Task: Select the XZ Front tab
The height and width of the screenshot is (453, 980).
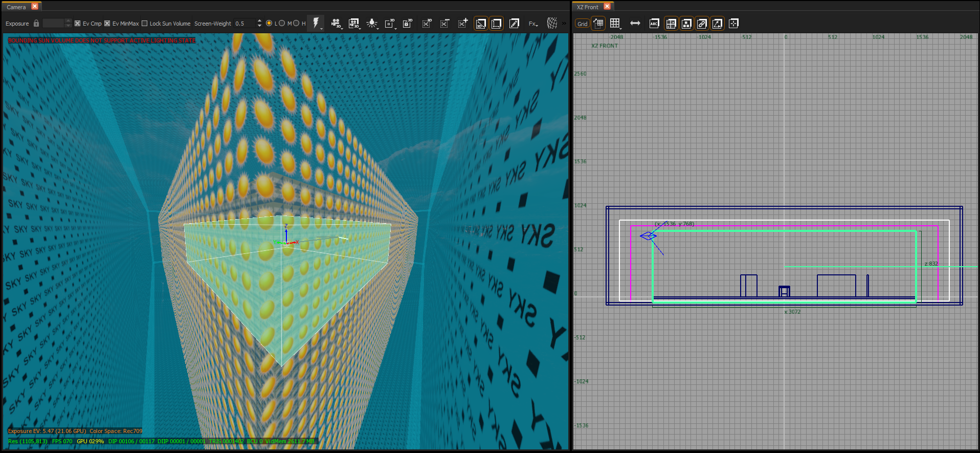Action: click(588, 7)
